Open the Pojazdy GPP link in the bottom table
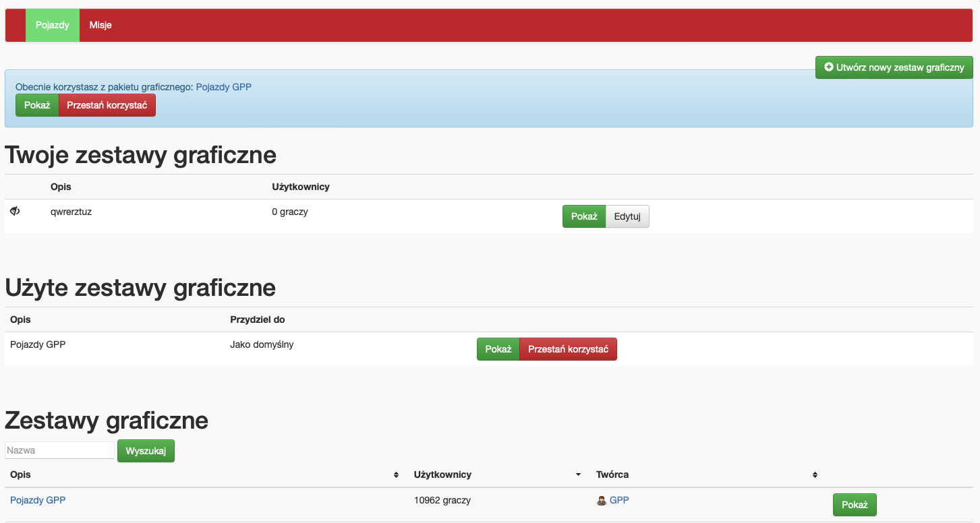Viewport: 980px width, 523px height. tap(38, 500)
